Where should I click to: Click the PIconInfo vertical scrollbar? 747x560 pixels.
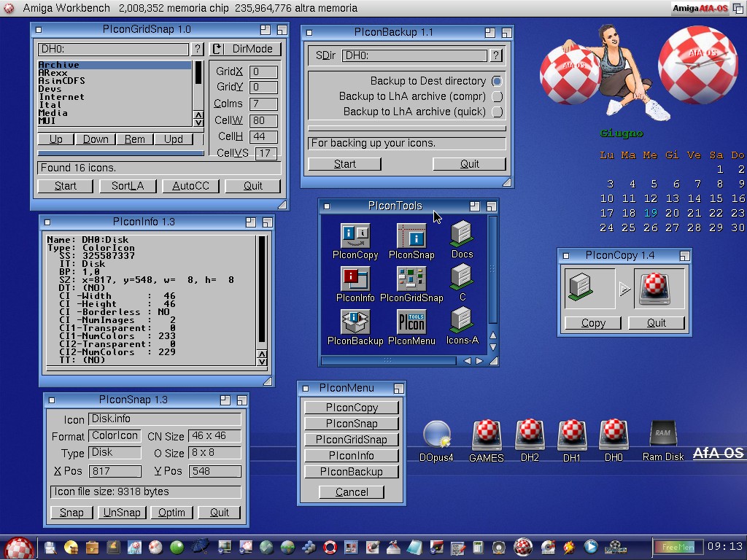[261, 292]
